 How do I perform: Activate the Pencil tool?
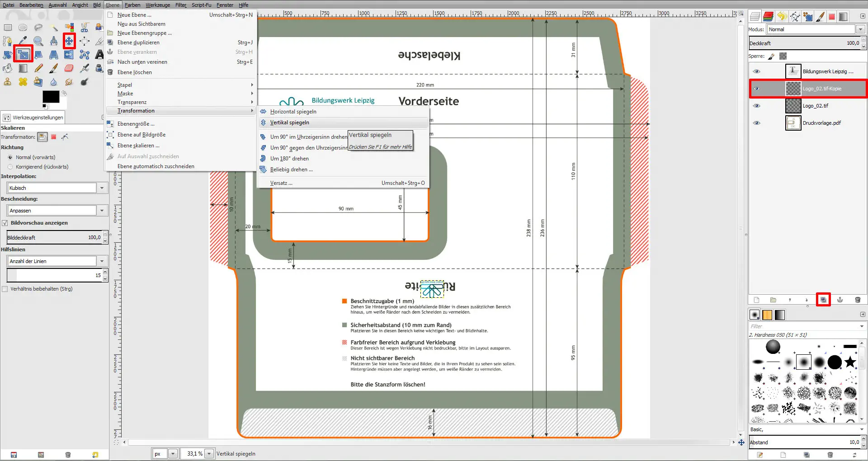tap(38, 68)
